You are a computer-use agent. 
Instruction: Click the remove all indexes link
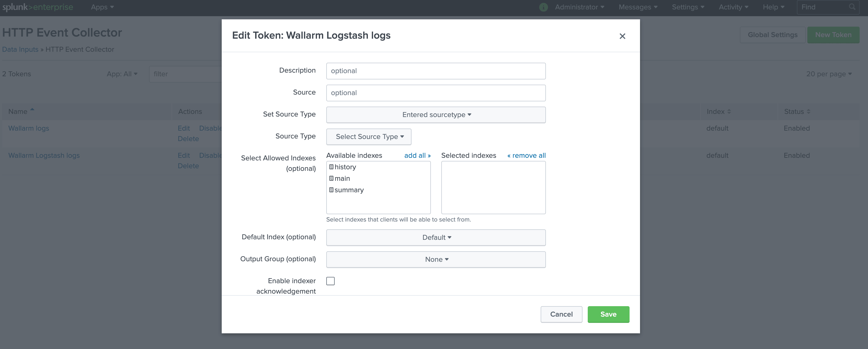point(526,155)
